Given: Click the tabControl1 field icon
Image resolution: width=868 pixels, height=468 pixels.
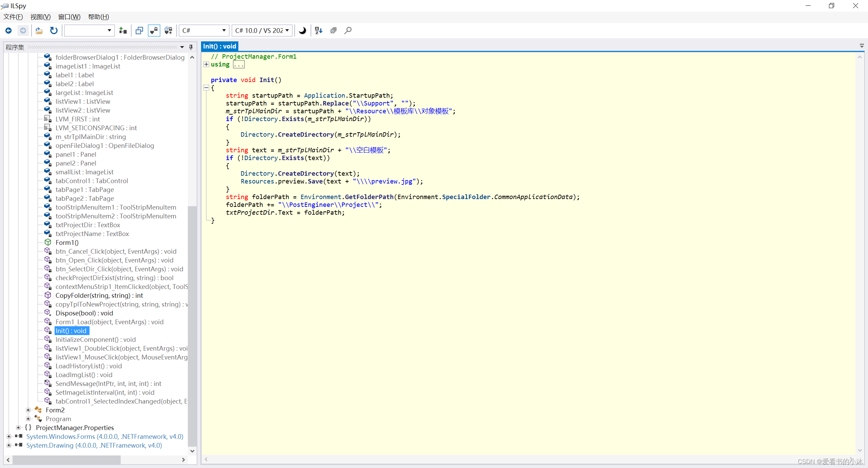Looking at the screenshot, I should [48, 180].
